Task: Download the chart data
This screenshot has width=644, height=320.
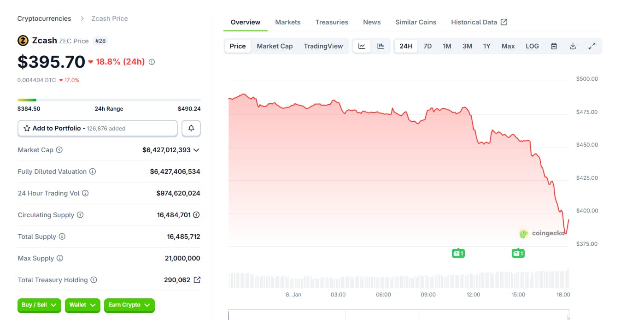Action: pyautogui.click(x=573, y=46)
